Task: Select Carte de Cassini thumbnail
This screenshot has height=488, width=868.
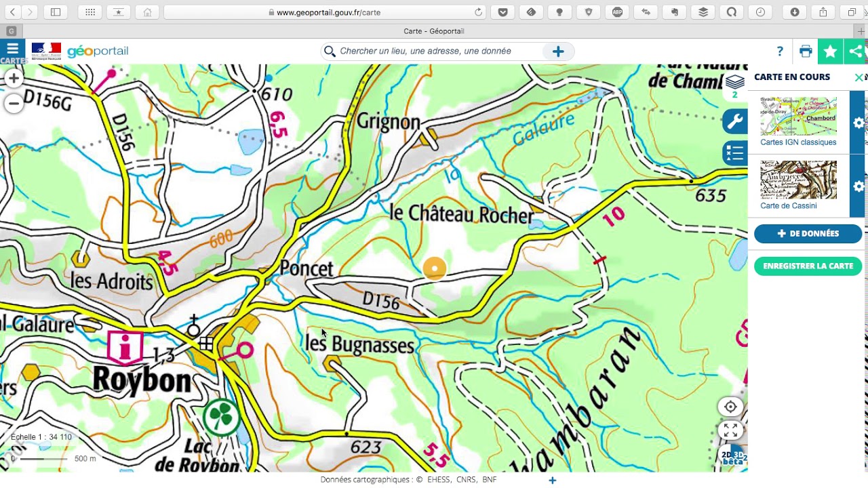Action: 798,180
